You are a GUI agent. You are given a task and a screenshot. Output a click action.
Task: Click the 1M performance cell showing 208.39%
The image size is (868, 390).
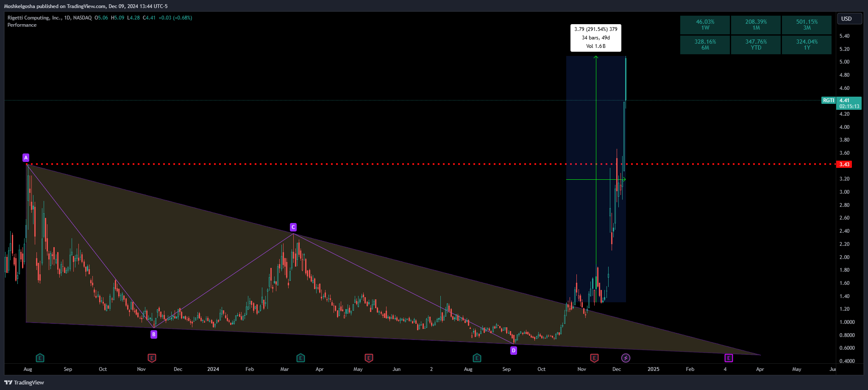click(756, 25)
